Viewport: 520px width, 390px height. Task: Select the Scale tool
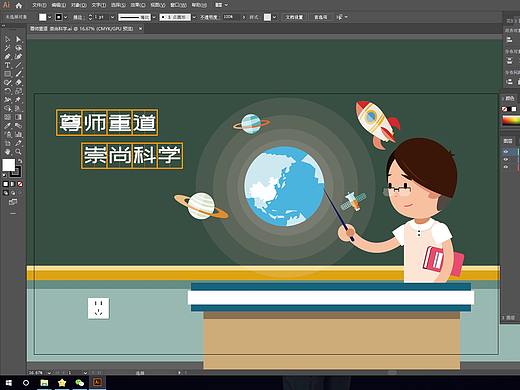18,91
